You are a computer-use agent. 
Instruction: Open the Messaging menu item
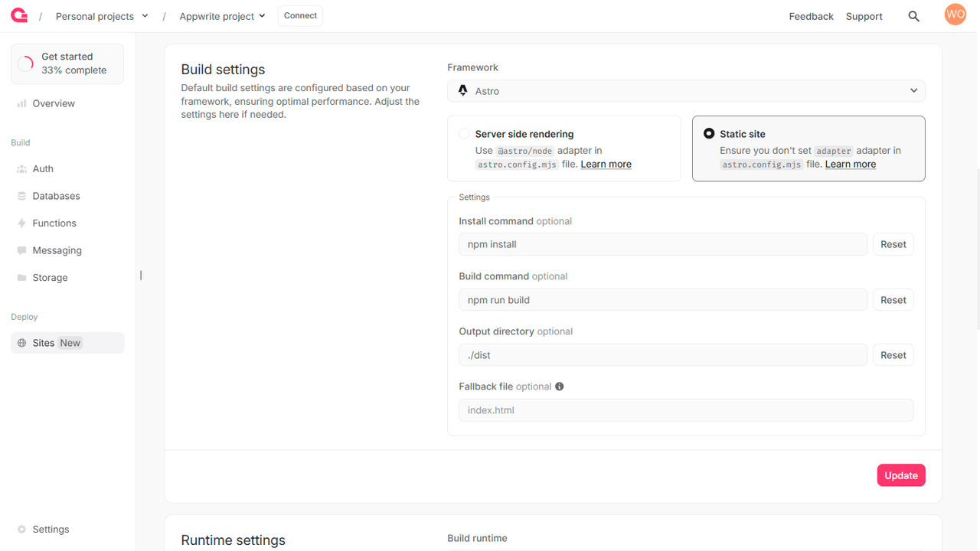click(x=57, y=250)
